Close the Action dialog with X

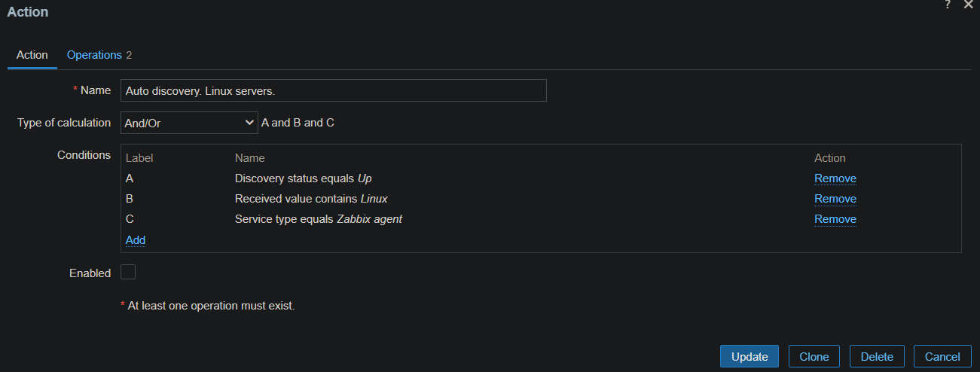click(x=969, y=5)
